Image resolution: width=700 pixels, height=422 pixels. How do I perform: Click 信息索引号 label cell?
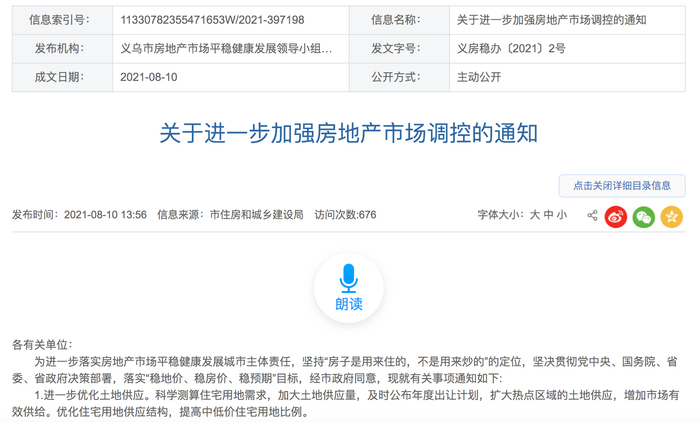(62, 20)
